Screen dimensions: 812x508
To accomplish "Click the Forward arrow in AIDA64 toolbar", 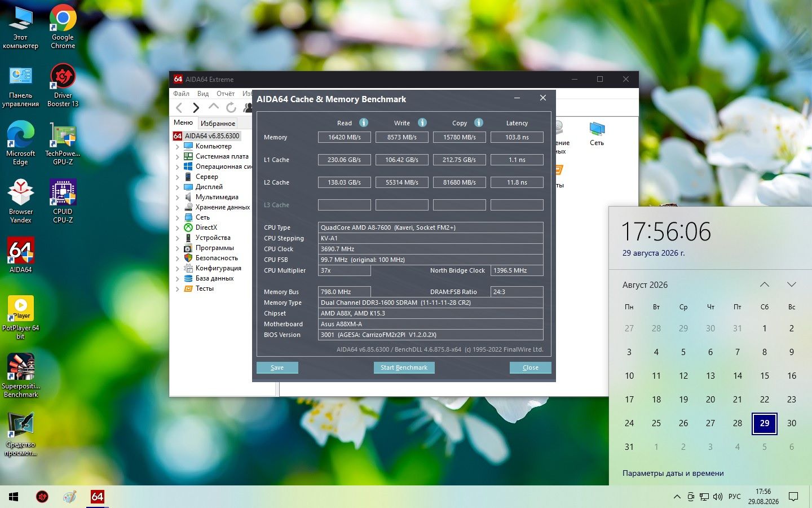I will (x=196, y=107).
